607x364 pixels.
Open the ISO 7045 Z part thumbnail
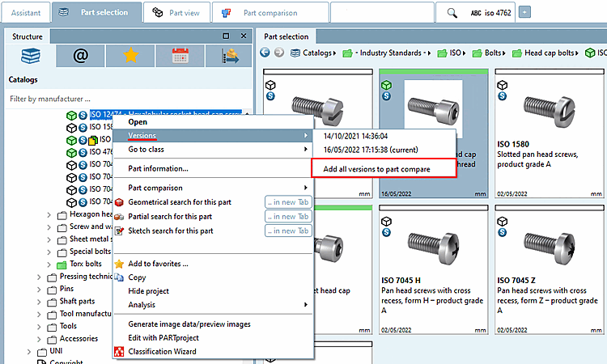point(550,269)
